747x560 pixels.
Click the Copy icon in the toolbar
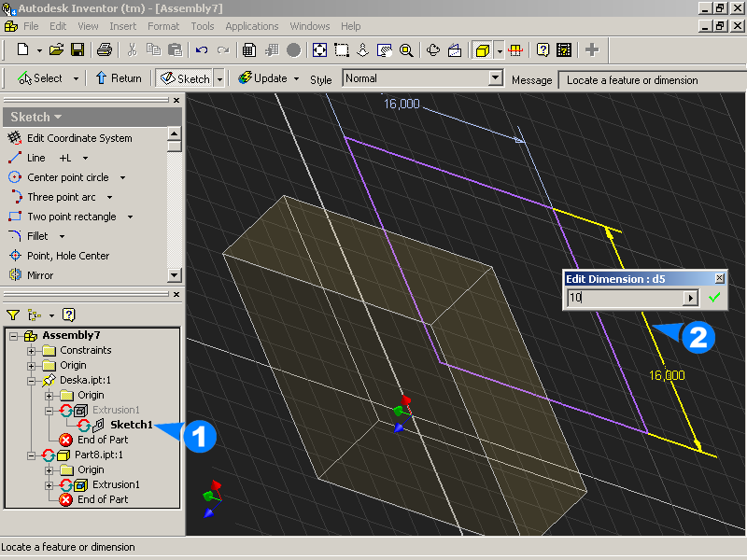153,49
